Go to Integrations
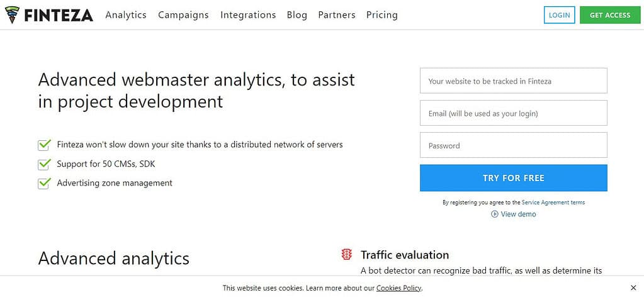Image resolution: width=644 pixels, height=300 pixels. 248,14
